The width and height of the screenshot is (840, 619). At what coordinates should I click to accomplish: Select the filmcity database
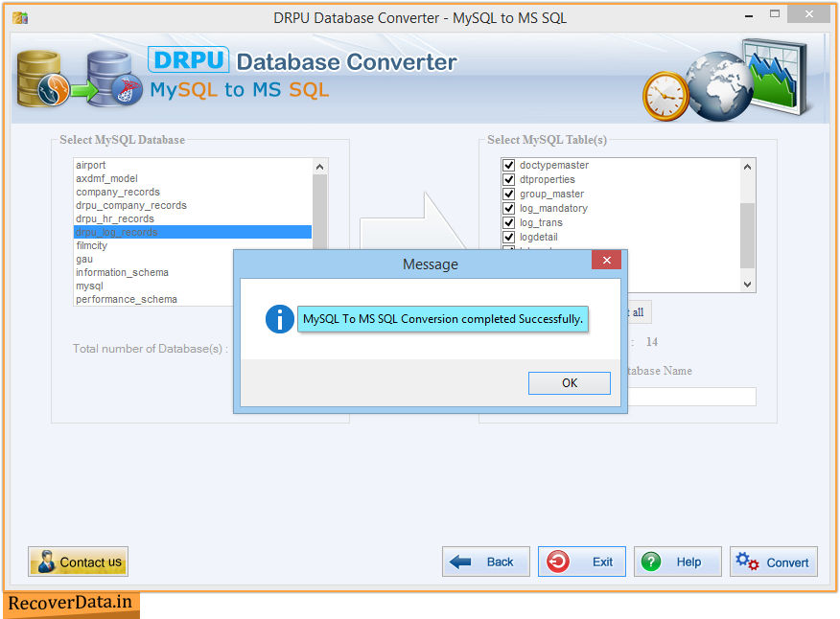tap(193, 245)
